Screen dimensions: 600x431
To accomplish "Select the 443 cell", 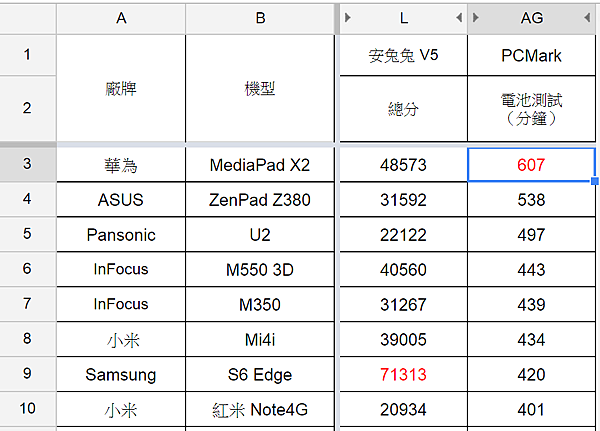I will 532,269.
